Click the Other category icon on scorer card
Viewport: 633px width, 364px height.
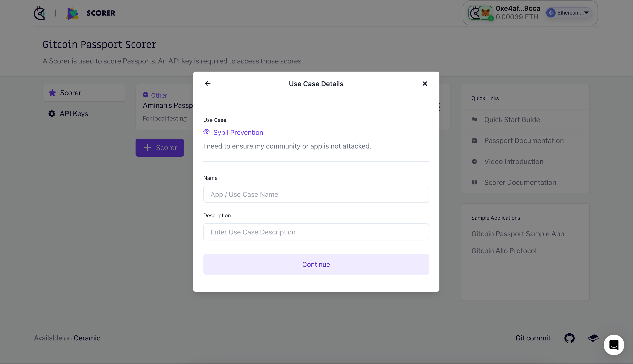pyautogui.click(x=145, y=95)
